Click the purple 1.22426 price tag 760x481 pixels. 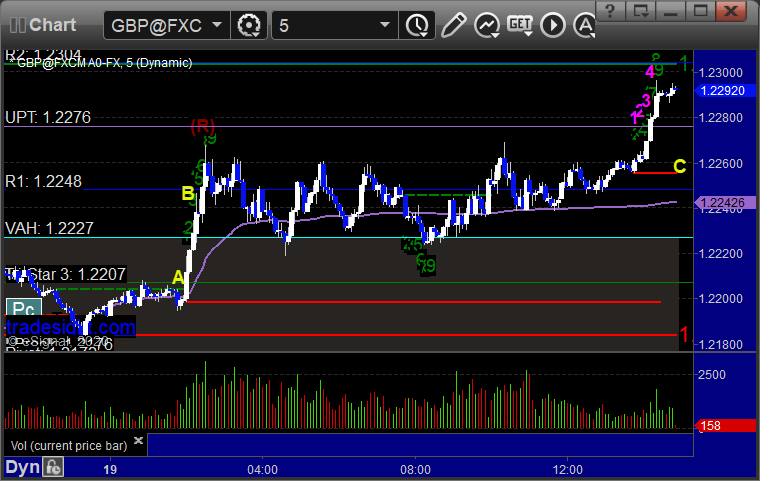pyautogui.click(x=725, y=203)
